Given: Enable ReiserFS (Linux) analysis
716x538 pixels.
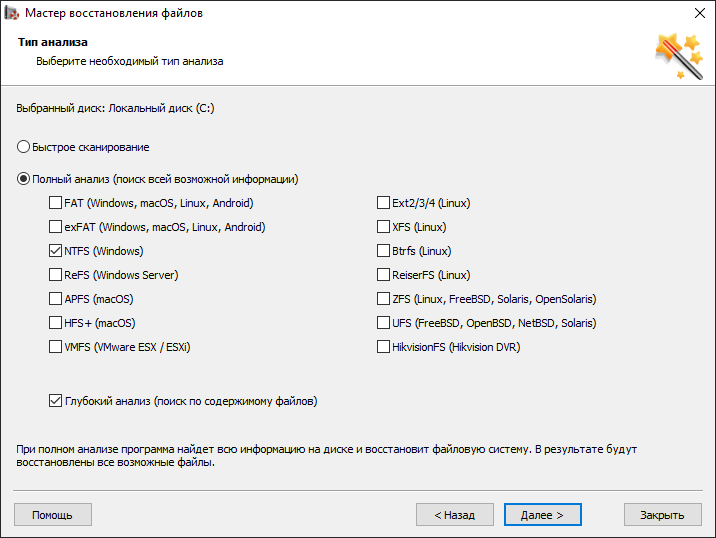Looking at the screenshot, I should (x=383, y=274).
